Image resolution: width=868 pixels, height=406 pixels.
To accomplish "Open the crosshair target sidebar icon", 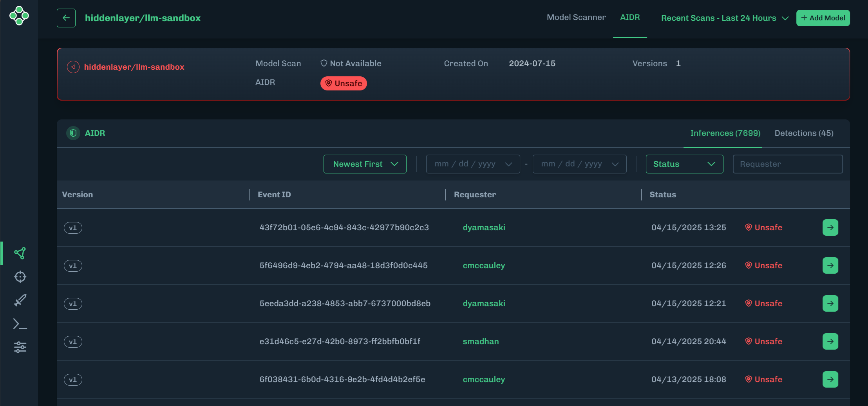I will point(20,277).
